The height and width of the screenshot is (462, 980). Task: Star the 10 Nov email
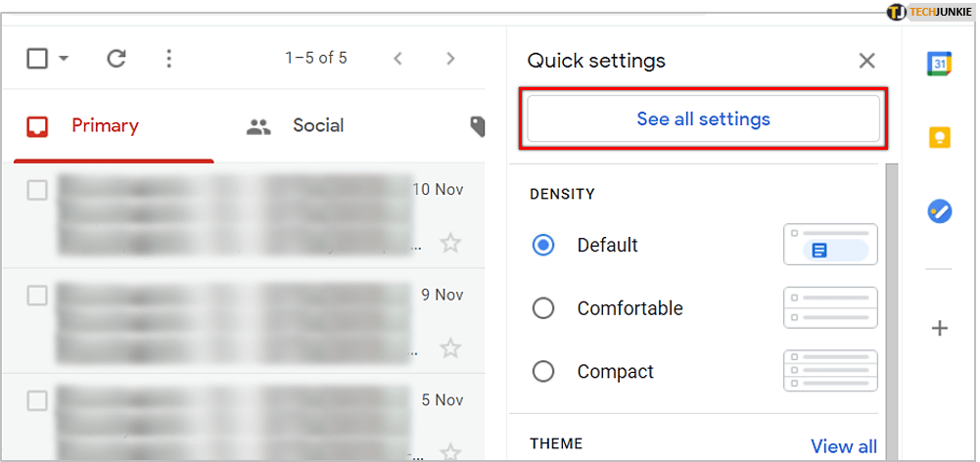point(450,243)
